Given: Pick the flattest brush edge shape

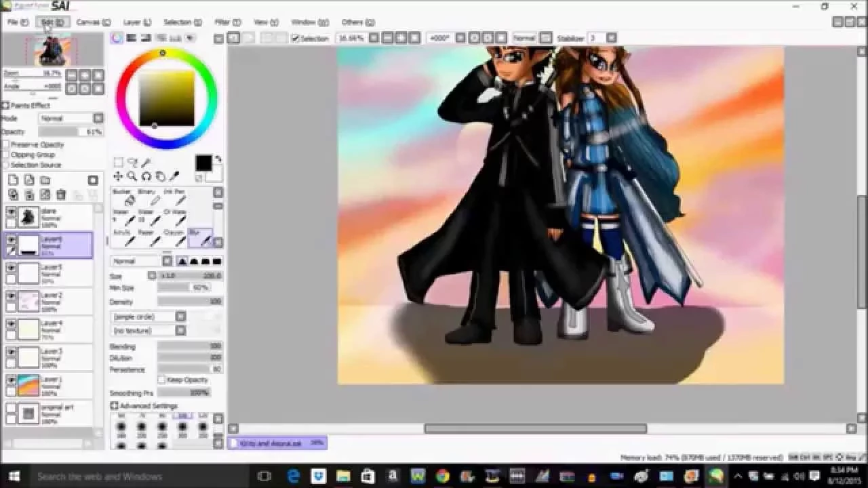Looking at the screenshot, I should coord(217,261).
